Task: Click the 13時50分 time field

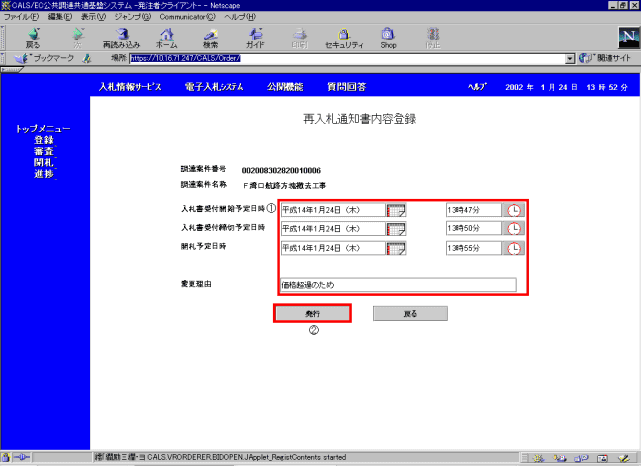Action: (x=474, y=229)
